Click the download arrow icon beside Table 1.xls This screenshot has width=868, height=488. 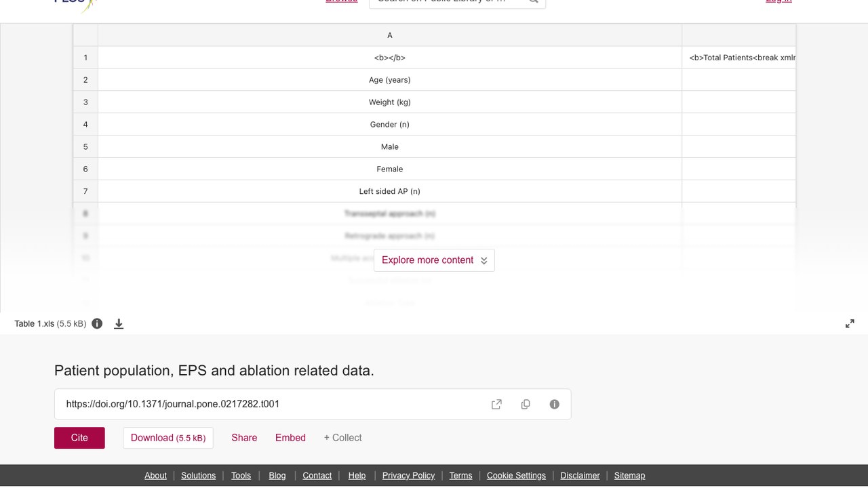coord(119,324)
